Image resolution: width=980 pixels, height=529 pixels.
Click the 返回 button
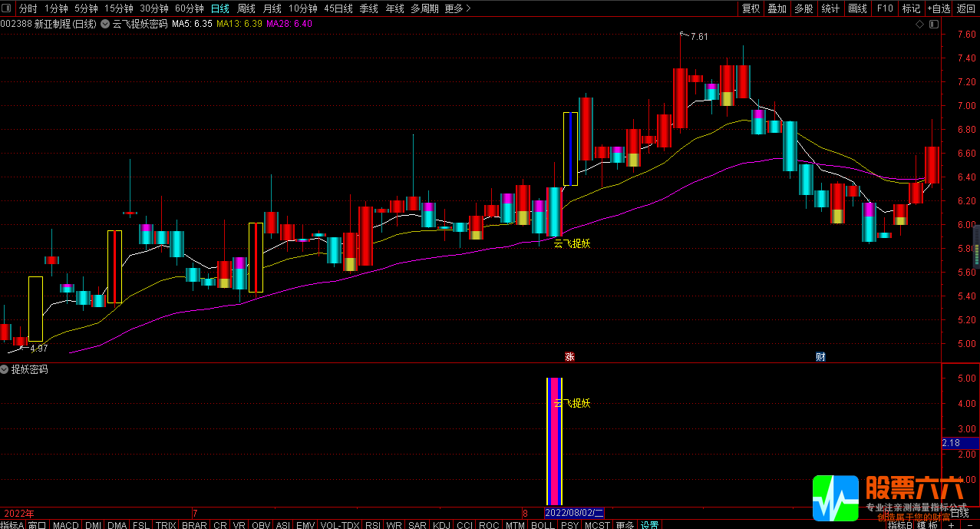(x=965, y=8)
